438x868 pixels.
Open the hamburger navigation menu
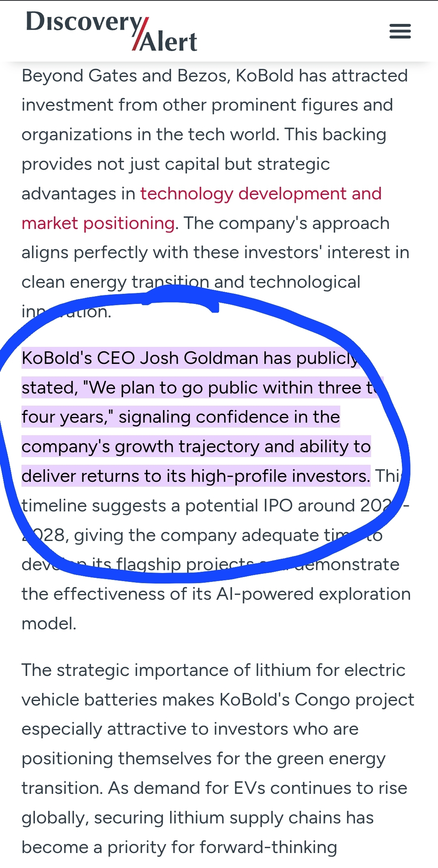[400, 31]
